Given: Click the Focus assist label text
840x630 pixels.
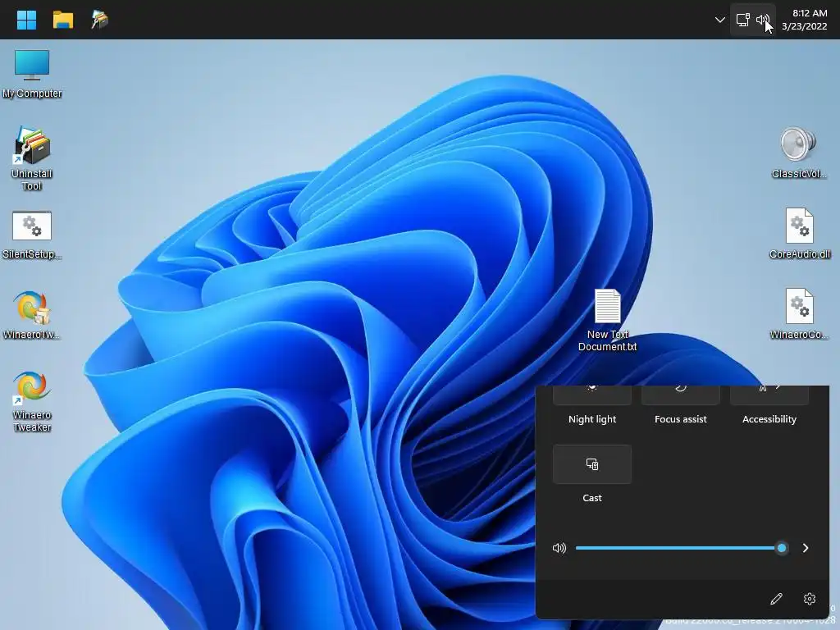Looking at the screenshot, I should click(680, 419).
